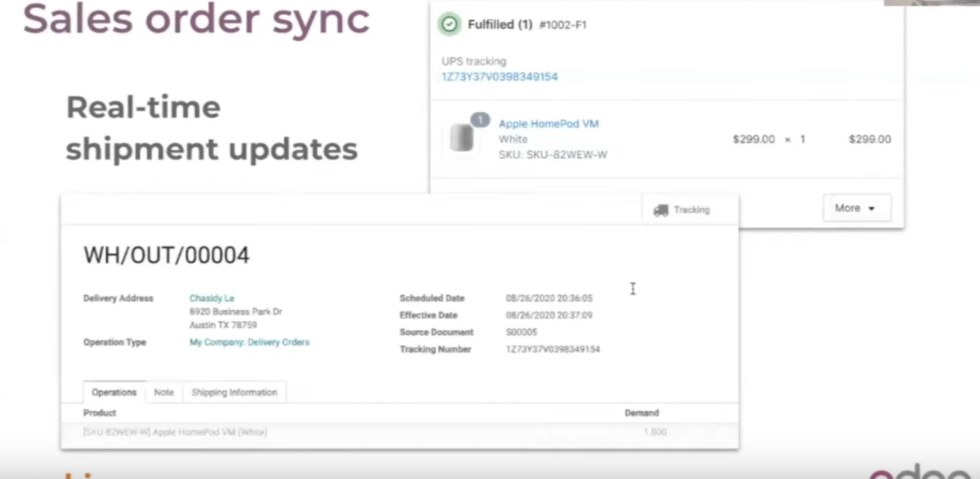Image resolution: width=980 pixels, height=479 pixels.
Task: Click the Demand column header
Action: coord(642,413)
